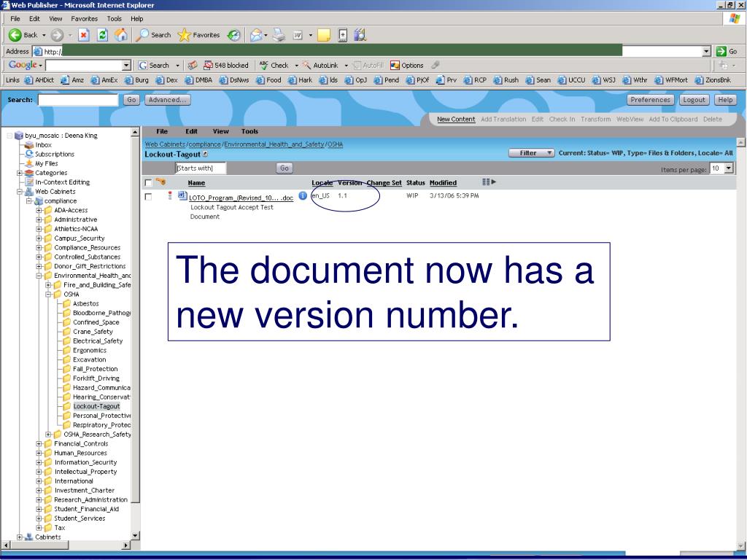This screenshot has width=747, height=560.
Task: Click the blue info icon beside LOTO_Program document
Action: click(x=303, y=195)
